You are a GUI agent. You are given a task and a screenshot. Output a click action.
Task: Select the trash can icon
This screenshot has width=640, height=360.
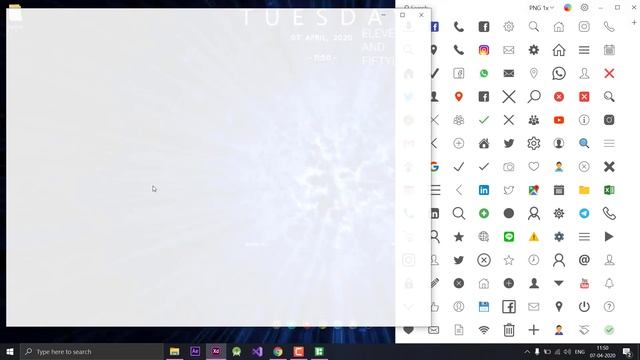point(509,330)
